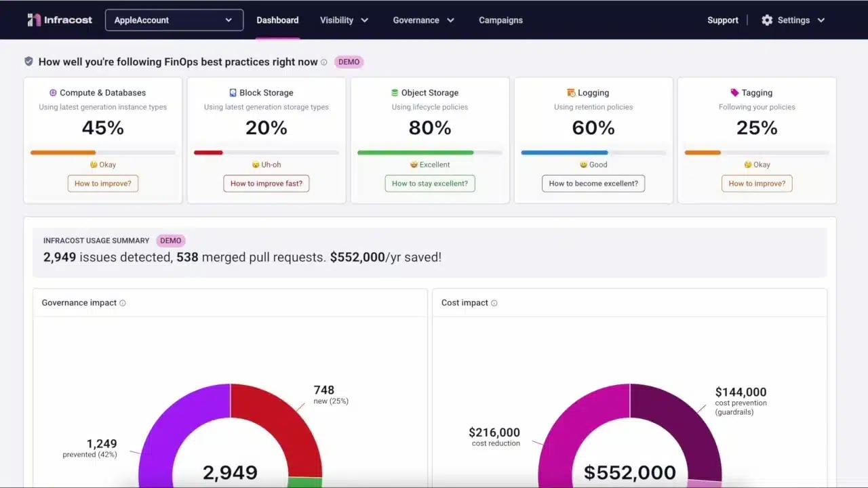The height and width of the screenshot is (488, 868).
Task: Open the Support link
Action: click(x=723, y=20)
